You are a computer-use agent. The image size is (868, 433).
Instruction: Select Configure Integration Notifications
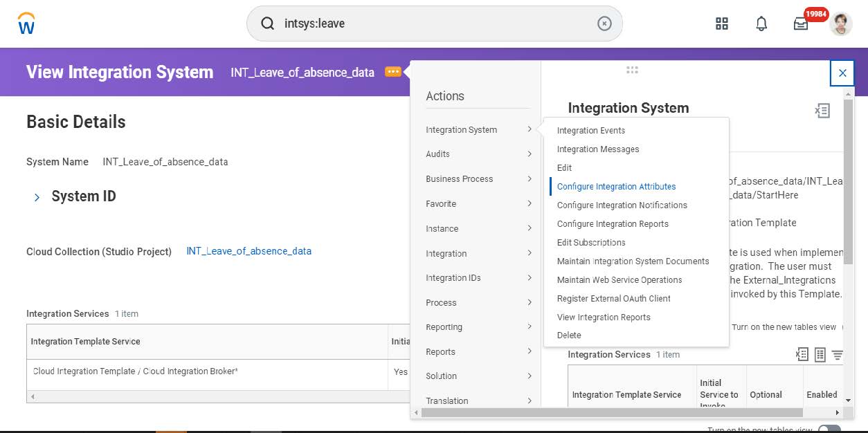point(622,205)
